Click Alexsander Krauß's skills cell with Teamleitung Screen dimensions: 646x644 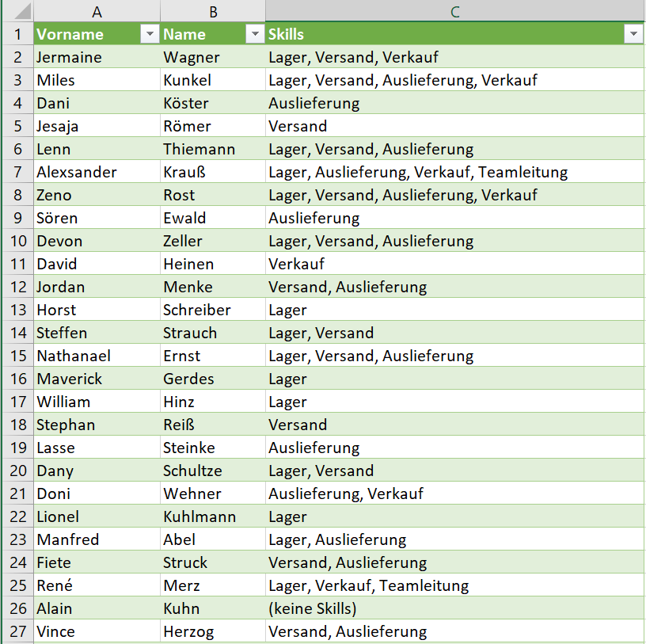point(455,172)
